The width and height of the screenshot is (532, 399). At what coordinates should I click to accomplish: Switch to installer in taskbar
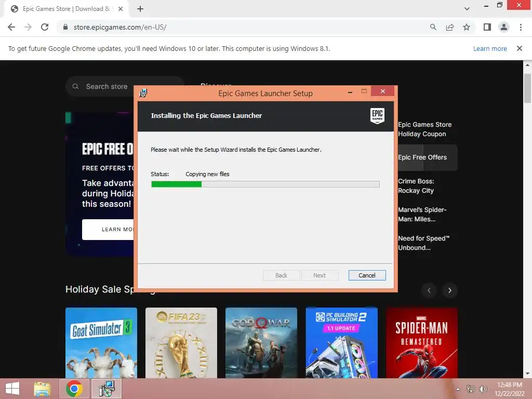107,389
